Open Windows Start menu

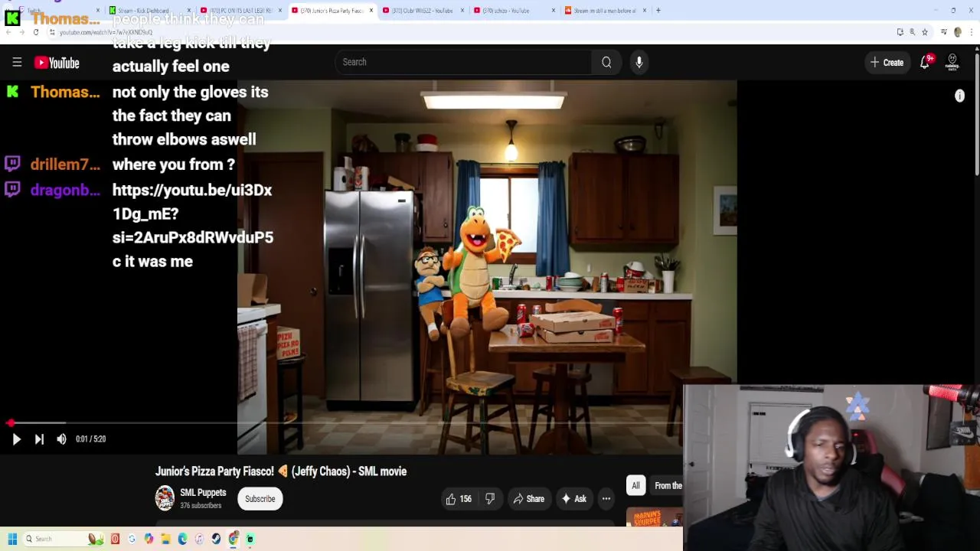pos(12,539)
